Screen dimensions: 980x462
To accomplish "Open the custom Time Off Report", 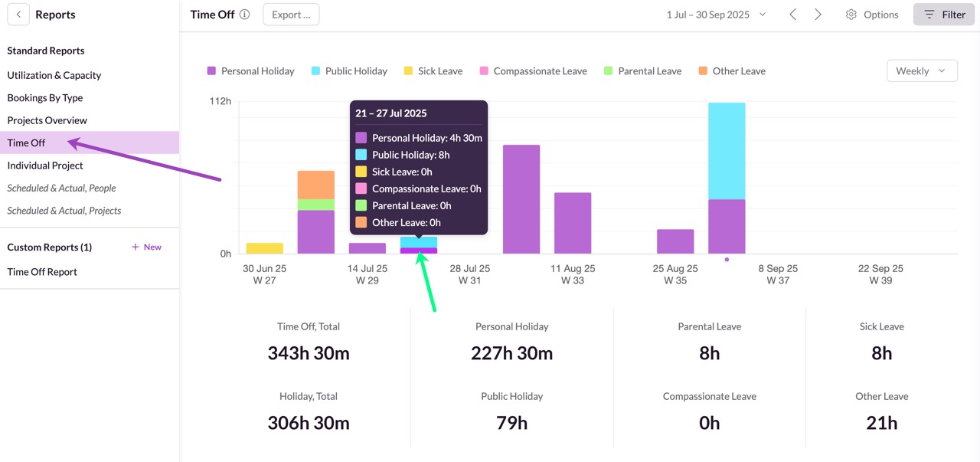I will (x=42, y=272).
